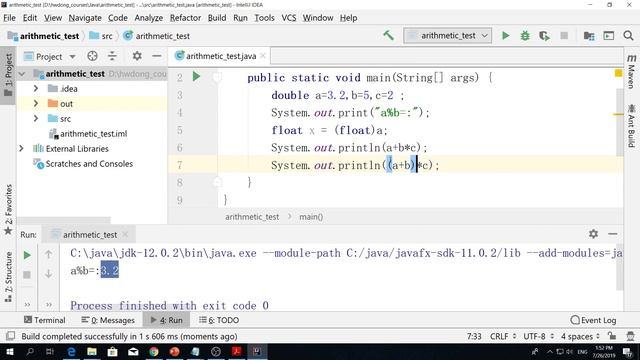Image resolution: width=640 pixels, height=360 pixels.
Task: Open run configuration dropdown arithmetic_test
Action: tap(448, 36)
